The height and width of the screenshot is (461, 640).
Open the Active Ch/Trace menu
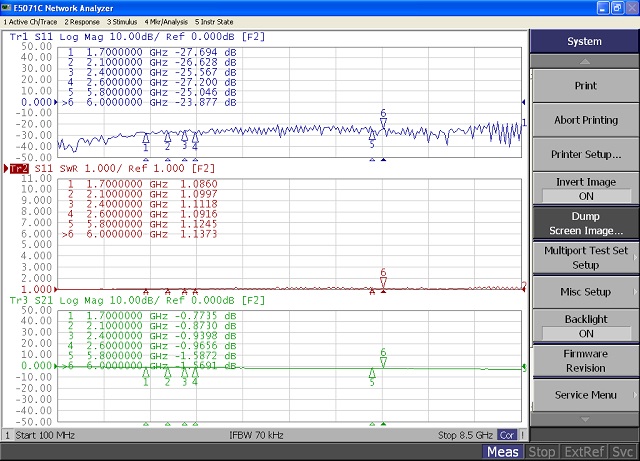[x=30, y=22]
